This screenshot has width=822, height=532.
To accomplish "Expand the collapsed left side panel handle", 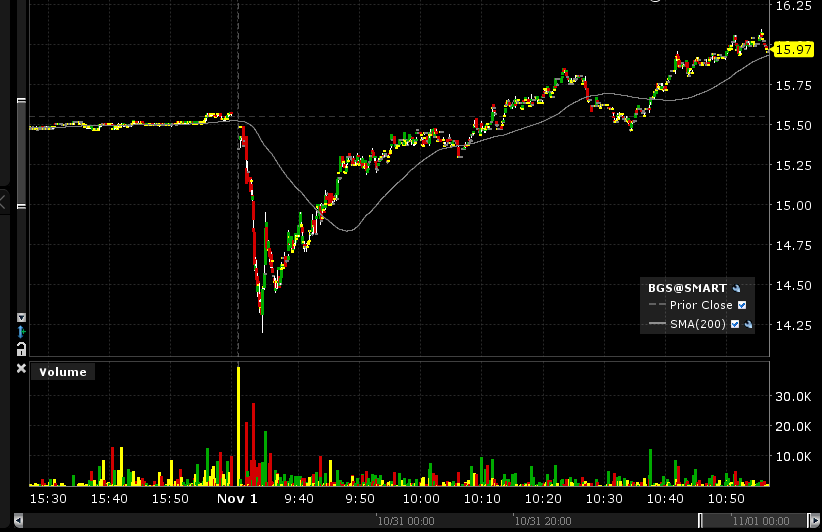I will tap(3, 203).
